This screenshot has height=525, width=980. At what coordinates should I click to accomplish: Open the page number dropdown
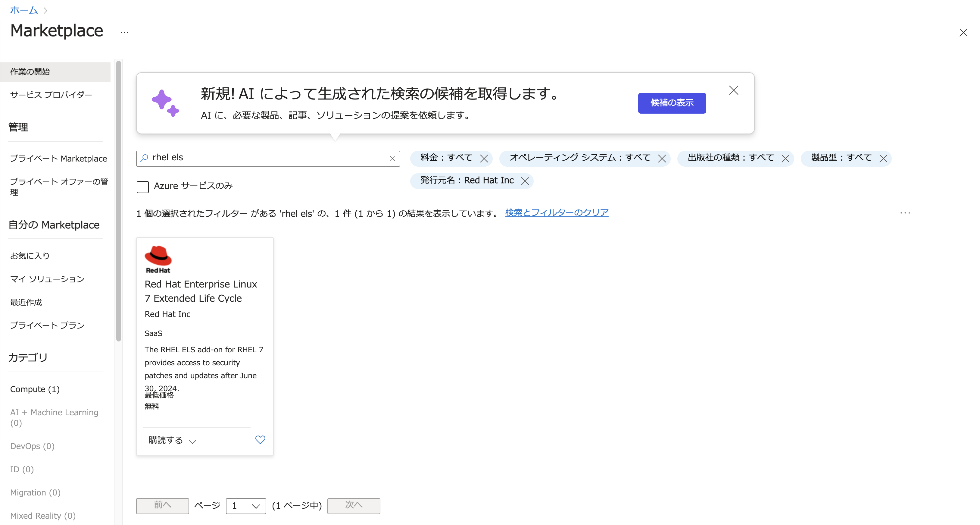[x=245, y=506]
